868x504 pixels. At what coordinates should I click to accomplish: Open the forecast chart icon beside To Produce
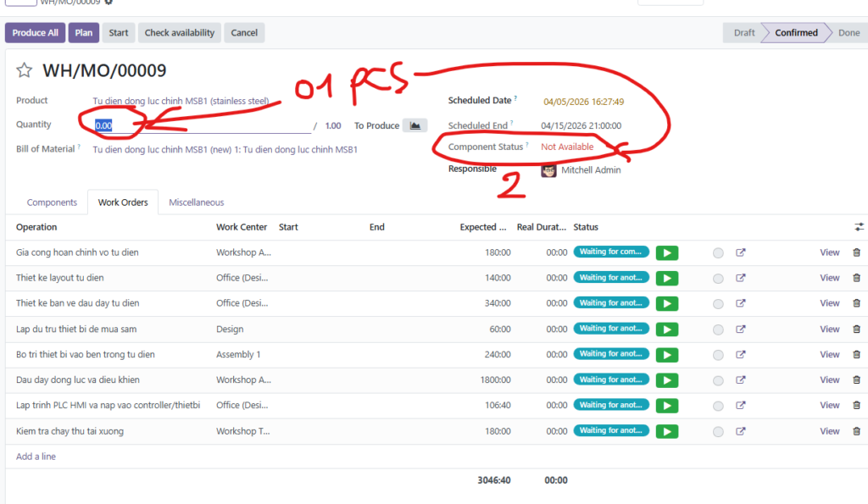coord(415,125)
